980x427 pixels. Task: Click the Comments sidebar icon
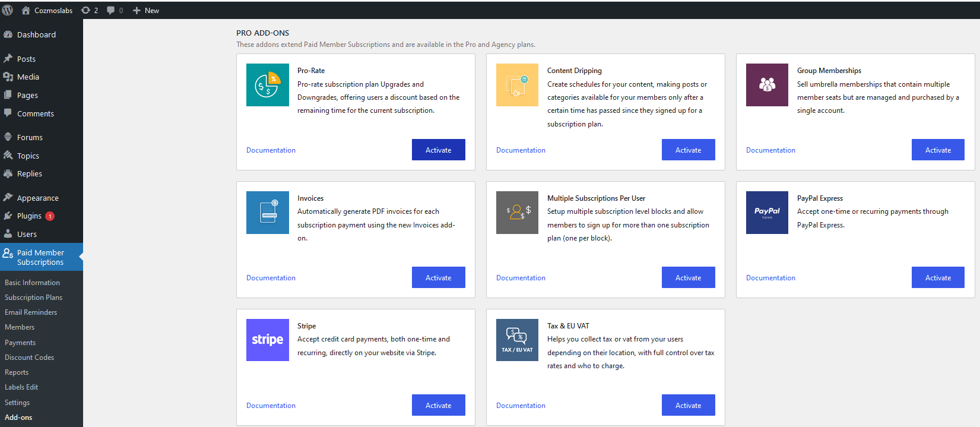coord(8,113)
